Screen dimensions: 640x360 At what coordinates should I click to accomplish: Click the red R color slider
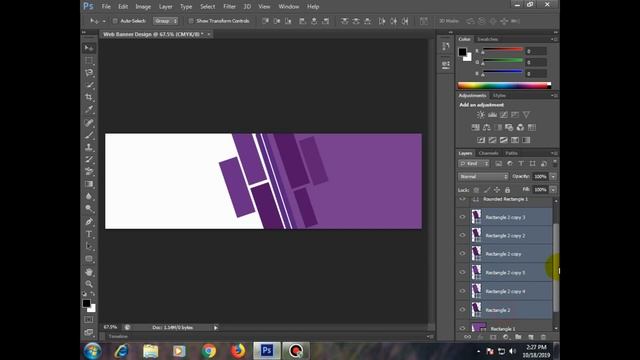click(x=502, y=50)
